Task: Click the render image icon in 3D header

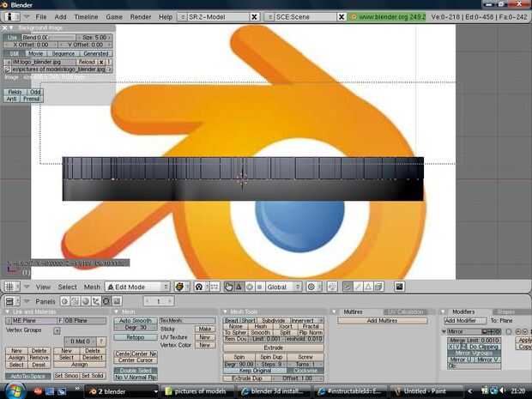Action: (x=399, y=287)
